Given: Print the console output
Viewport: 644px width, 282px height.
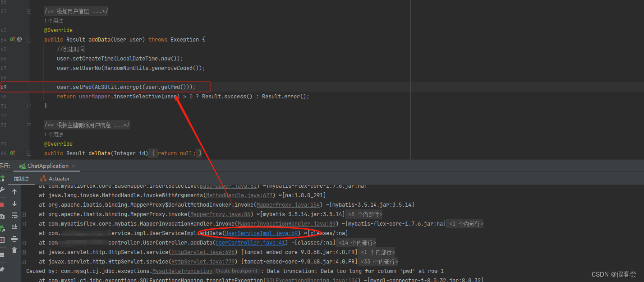Looking at the screenshot, I should click(14, 238).
